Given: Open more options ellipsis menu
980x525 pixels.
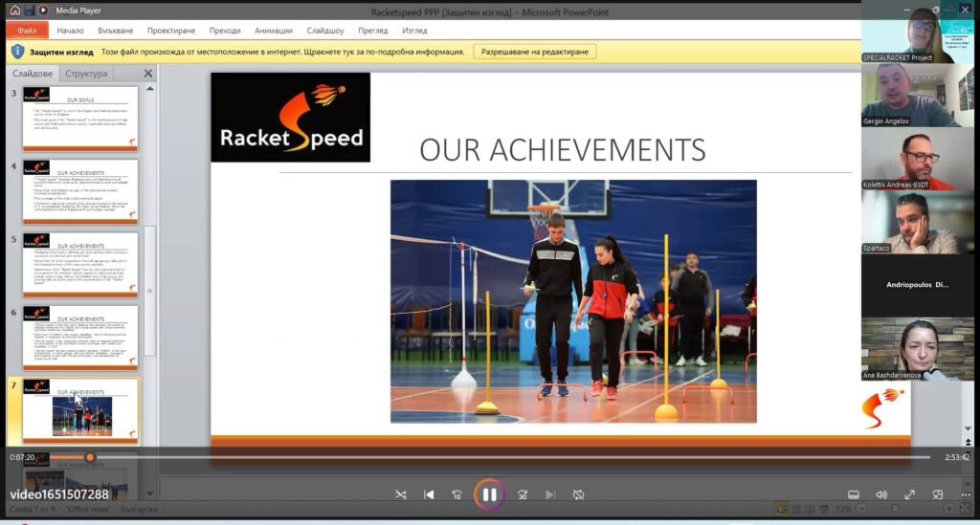Looking at the screenshot, I should click(x=966, y=494).
